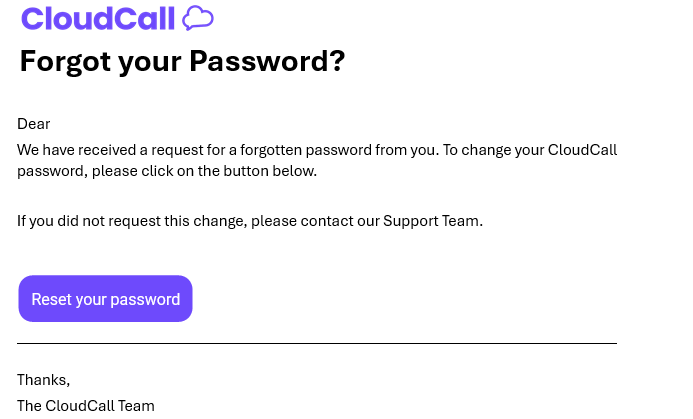
Task: Click the word Password in the heading
Action: pyautogui.click(x=258, y=61)
